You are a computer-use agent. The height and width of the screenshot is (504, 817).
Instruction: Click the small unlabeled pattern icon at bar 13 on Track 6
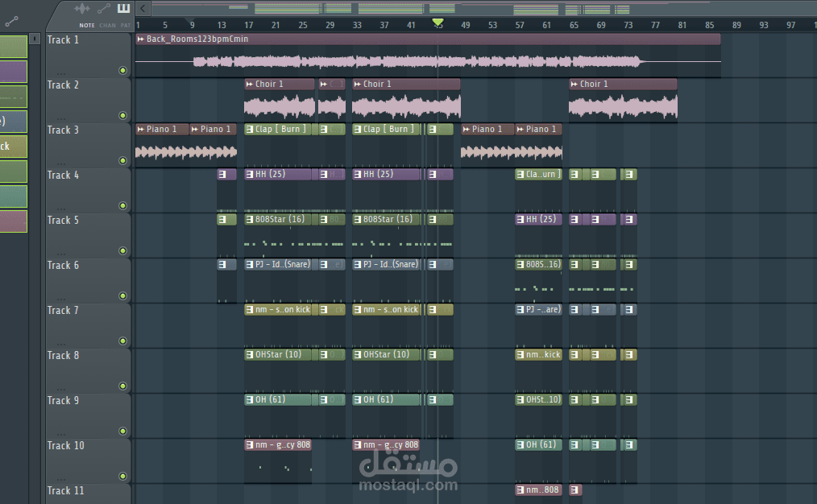tap(222, 265)
